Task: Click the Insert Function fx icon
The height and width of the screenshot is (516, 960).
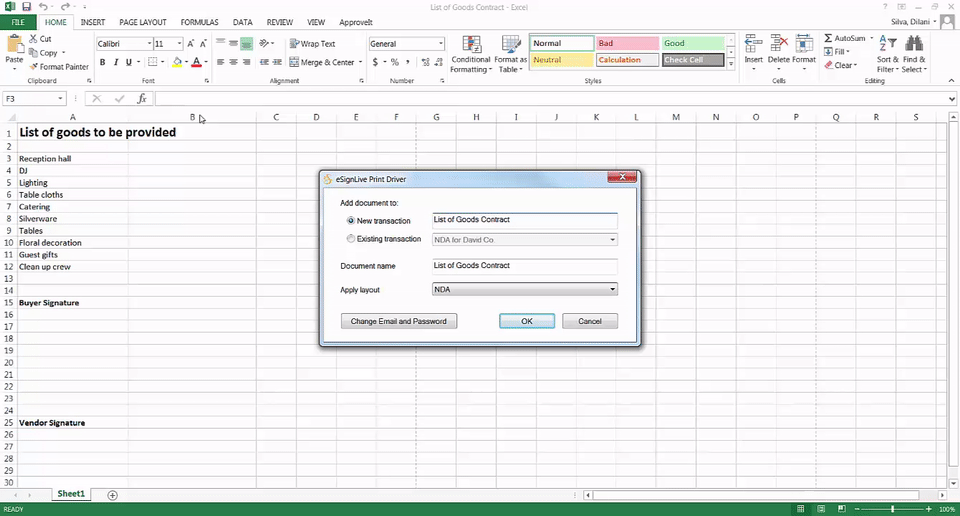Action: [x=141, y=99]
